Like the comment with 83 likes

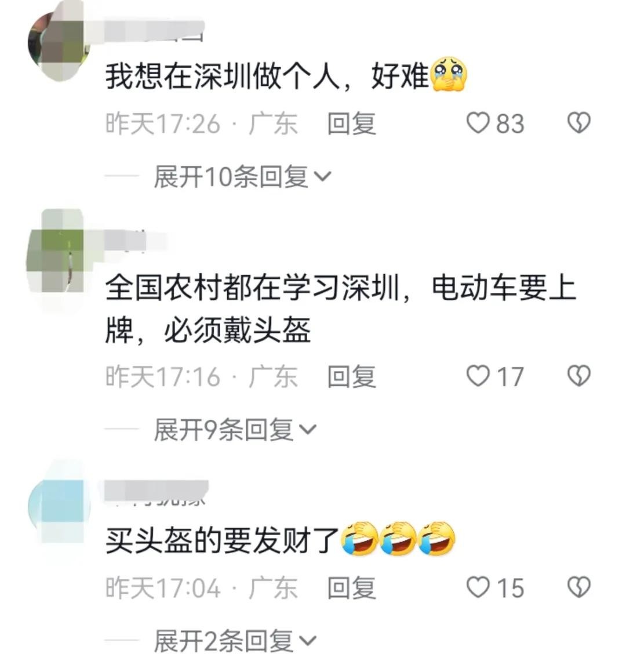point(477,123)
